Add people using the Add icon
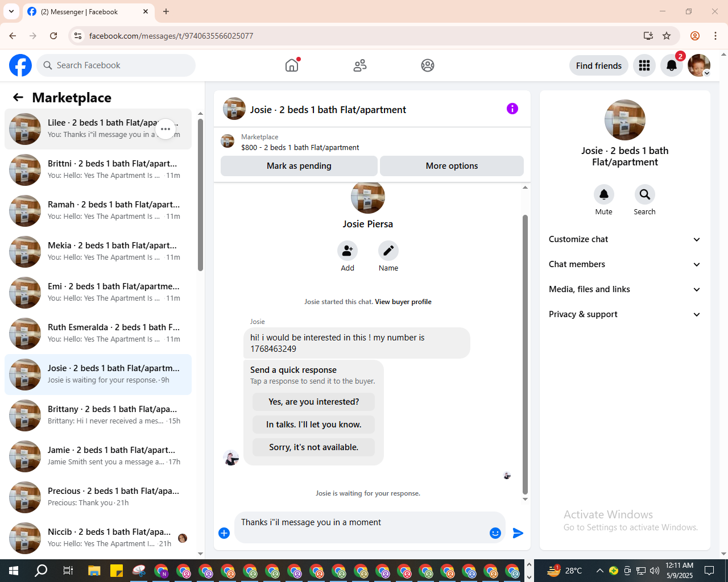 348,251
